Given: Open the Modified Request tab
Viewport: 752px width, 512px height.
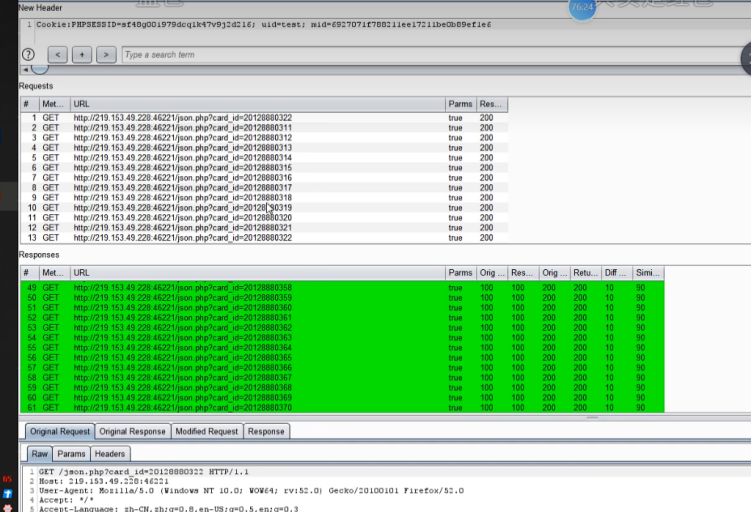Looking at the screenshot, I should tap(206, 431).
